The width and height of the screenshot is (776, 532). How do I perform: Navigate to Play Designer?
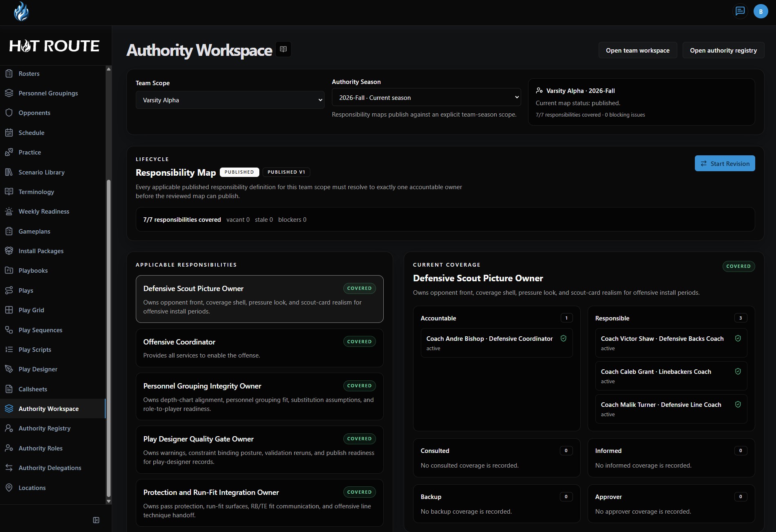tap(53, 369)
